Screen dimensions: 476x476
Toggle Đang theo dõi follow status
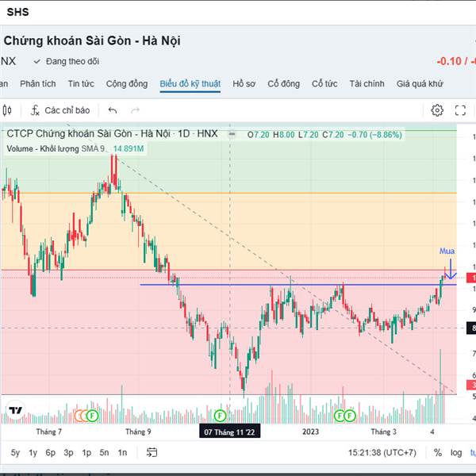click(67, 61)
